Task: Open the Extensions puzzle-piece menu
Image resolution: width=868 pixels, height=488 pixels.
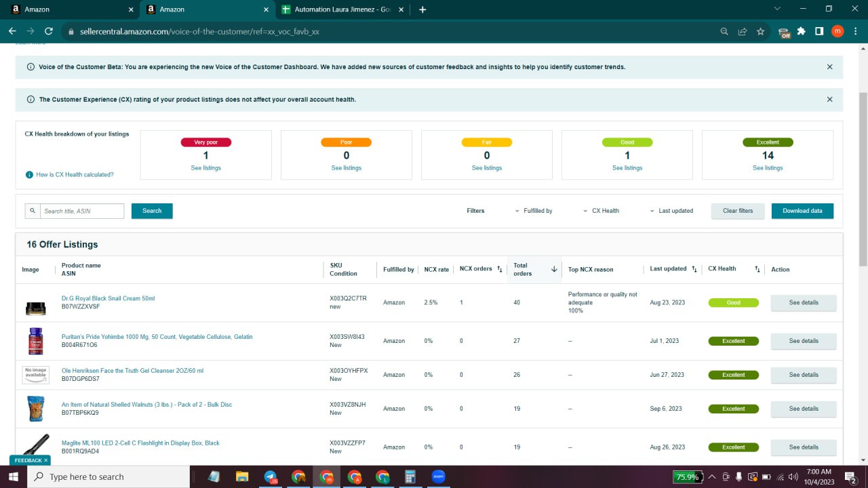Action: click(x=802, y=31)
